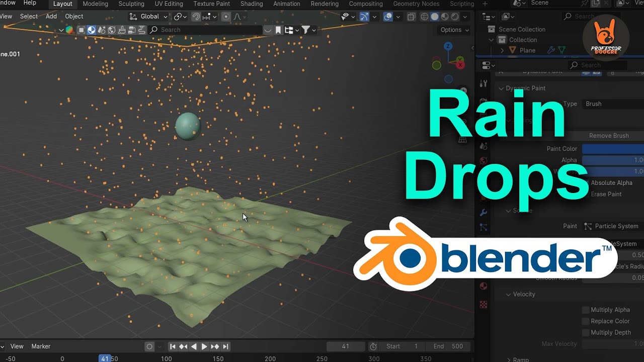Open the filter funnel dropdown
The width and height of the screenshot is (644, 362).
click(308, 30)
